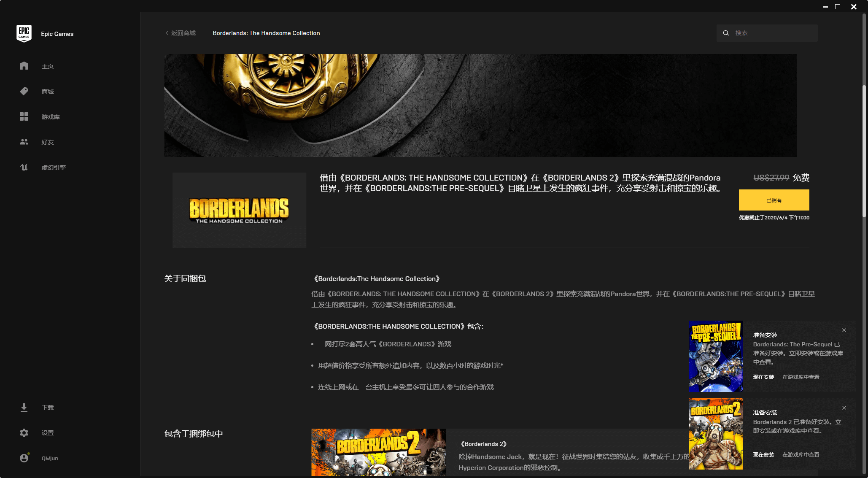Click the vertical page scrollbar

[x=864, y=152]
